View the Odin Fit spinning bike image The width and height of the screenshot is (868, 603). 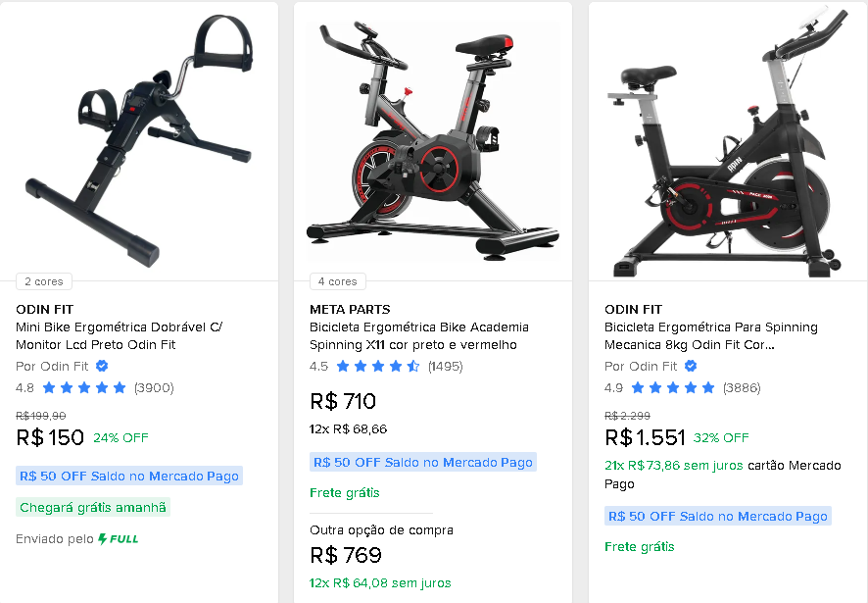coord(727,142)
